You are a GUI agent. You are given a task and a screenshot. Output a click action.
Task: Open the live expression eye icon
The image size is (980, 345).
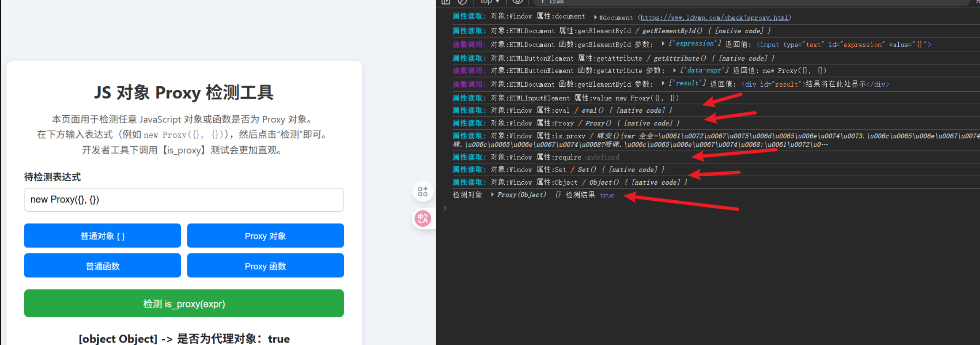pyautogui.click(x=518, y=2)
